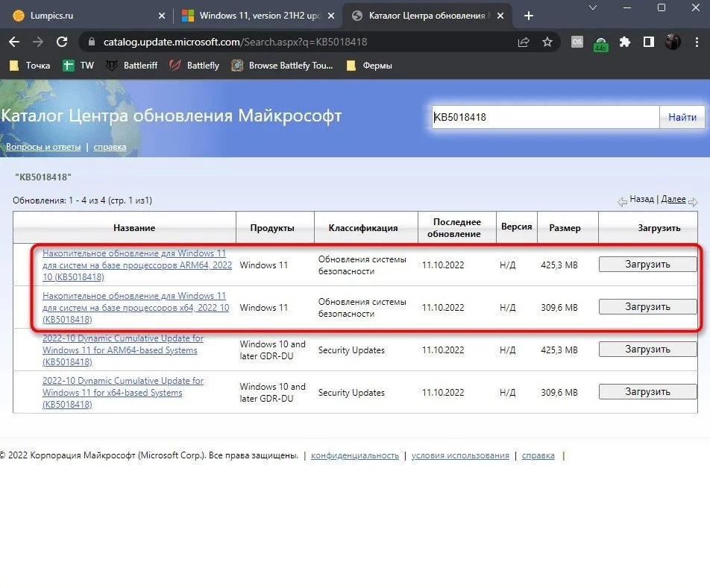Open the TW bookmark
This screenshot has height=588, width=710.
coord(78,66)
